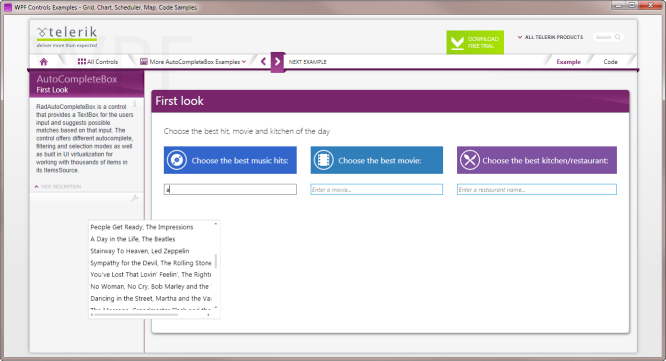
Task: Go to previous example arrow
Action: click(263, 62)
